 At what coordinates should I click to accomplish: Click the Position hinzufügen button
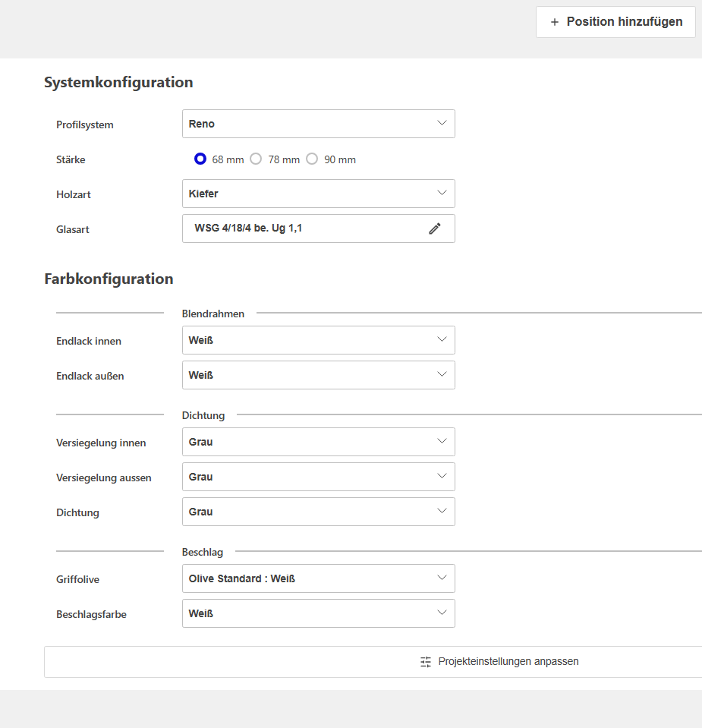[615, 21]
